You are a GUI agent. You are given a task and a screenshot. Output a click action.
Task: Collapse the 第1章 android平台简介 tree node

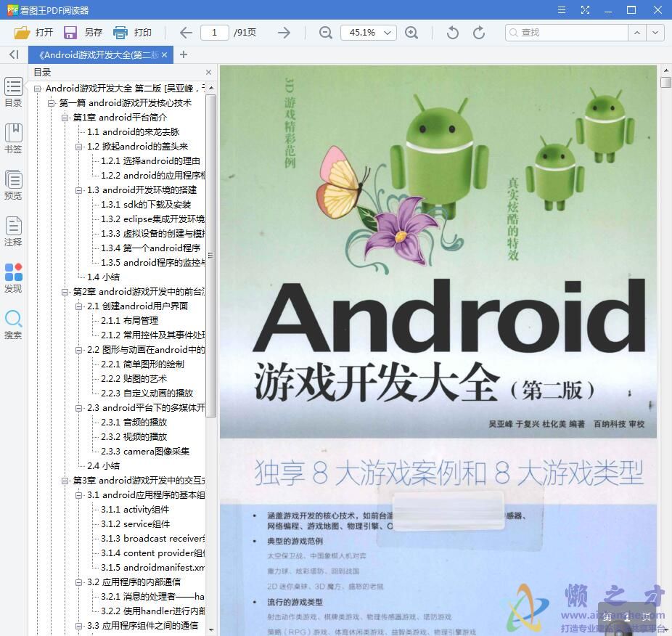[65, 117]
